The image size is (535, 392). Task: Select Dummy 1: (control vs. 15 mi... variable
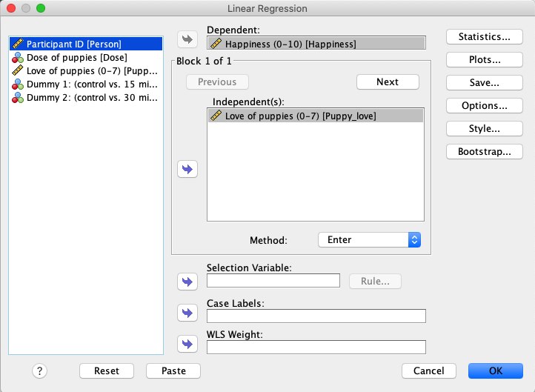point(86,84)
